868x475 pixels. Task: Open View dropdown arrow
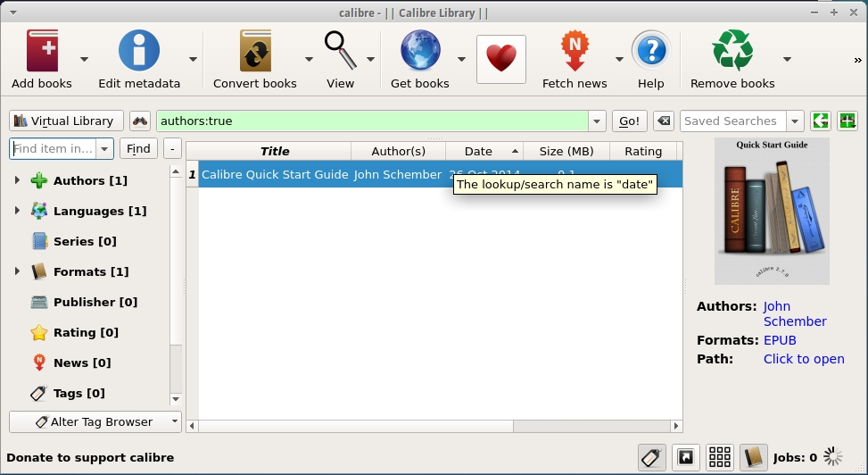click(370, 59)
